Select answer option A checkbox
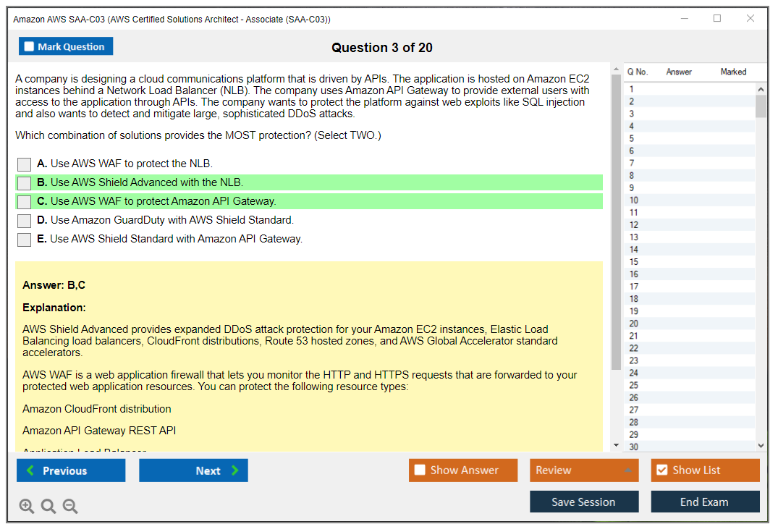This screenshot has height=532, width=778. click(x=25, y=164)
